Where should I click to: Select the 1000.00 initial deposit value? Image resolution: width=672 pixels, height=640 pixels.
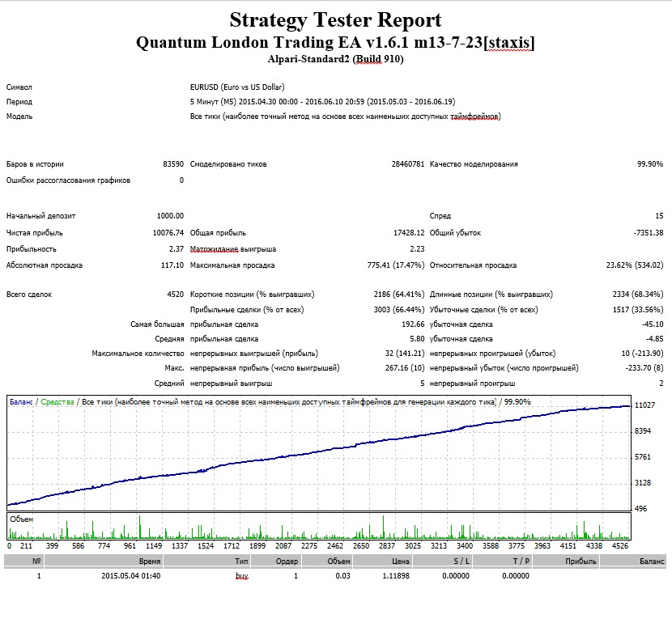click(170, 216)
